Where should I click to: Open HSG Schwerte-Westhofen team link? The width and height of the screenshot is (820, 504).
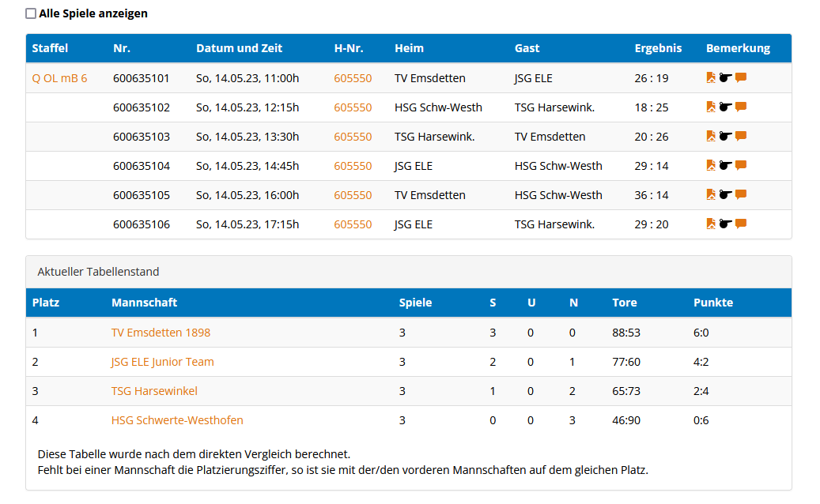click(177, 420)
